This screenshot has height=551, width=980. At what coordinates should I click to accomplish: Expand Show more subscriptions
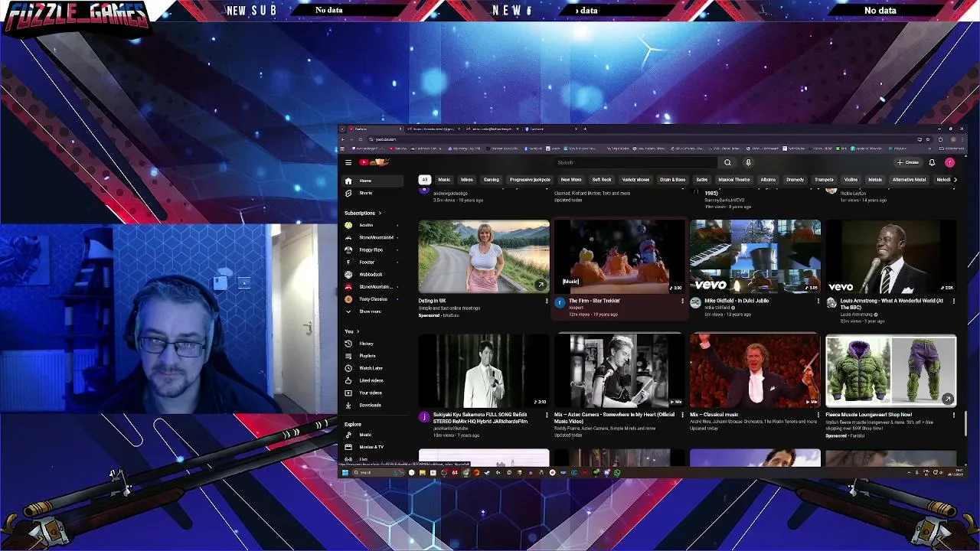pyautogui.click(x=372, y=311)
